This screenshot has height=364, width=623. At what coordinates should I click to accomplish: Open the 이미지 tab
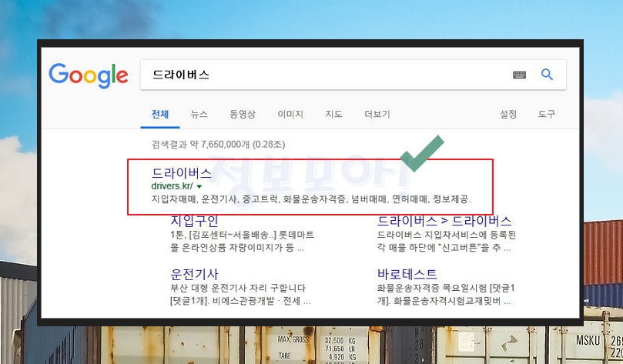290,115
